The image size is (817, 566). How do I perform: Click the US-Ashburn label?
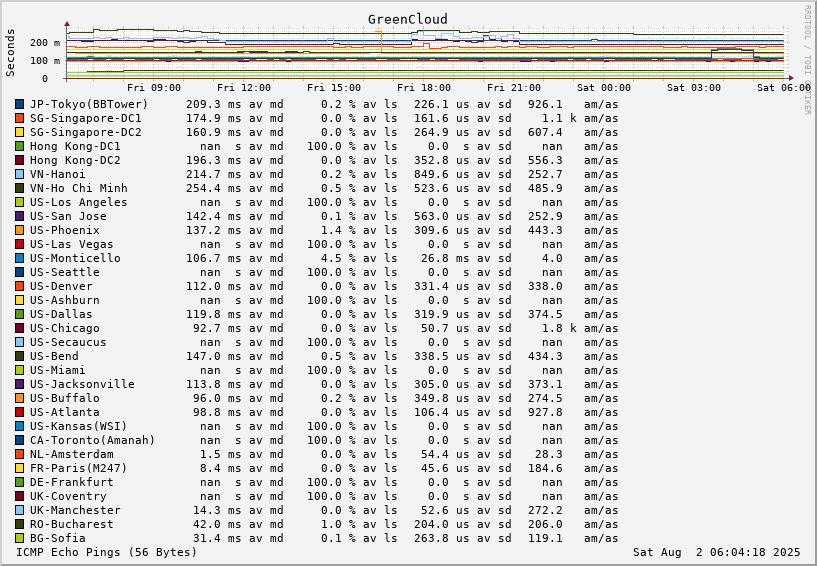click(65, 300)
